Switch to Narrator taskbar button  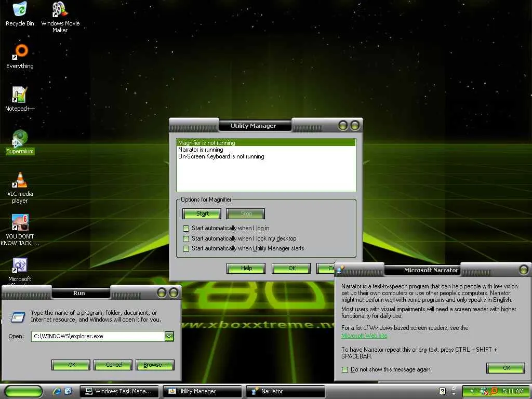click(x=285, y=391)
